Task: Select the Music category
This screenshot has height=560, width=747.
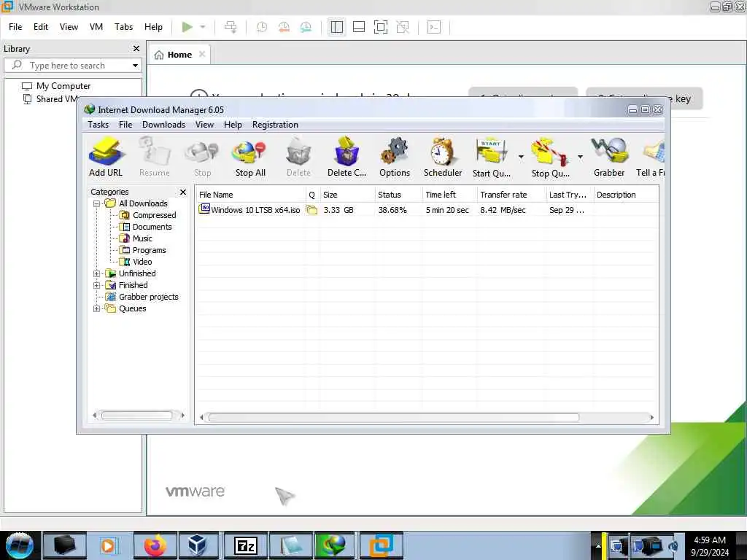Action: (x=136, y=238)
